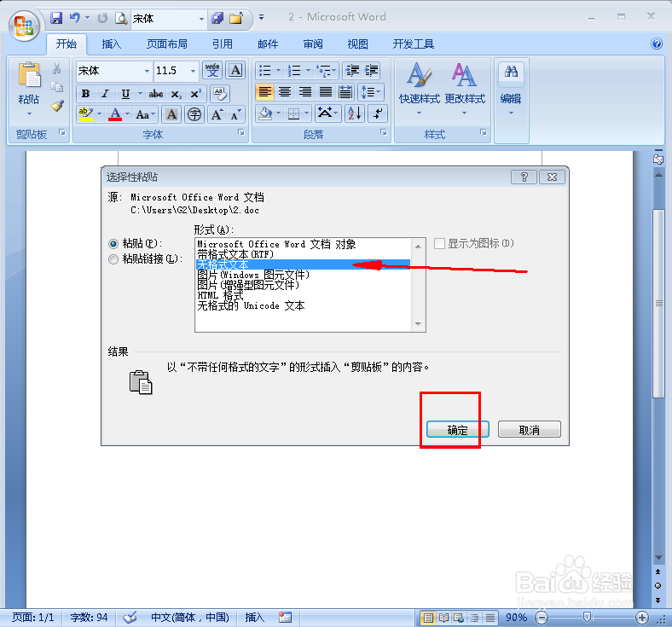Image resolution: width=672 pixels, height=627 pixels.
Task: Toggle italic formatting
Action: pos(106,94)
